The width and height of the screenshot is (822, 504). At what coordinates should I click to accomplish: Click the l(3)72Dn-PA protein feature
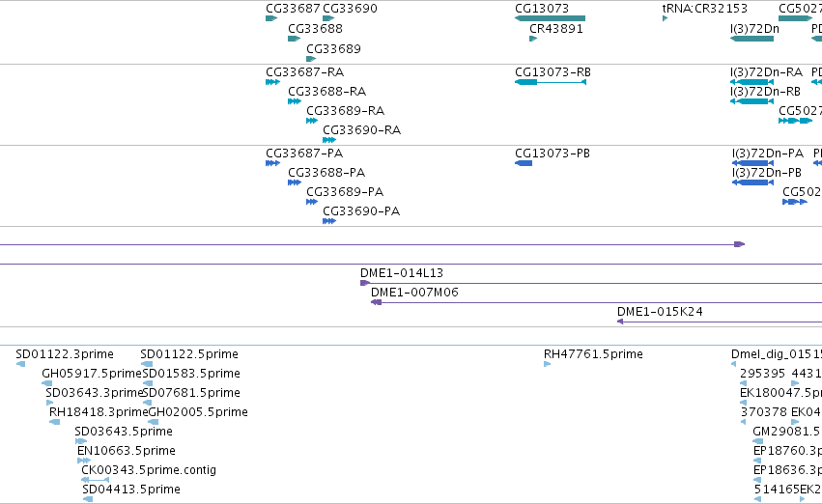point(752,163)
